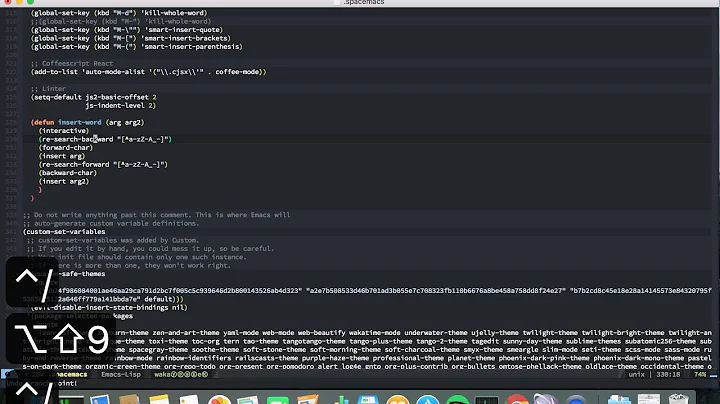Click 'underwater-theme' in package list
The width and height of the screenshot is (720, 404).
tap(436, 332)
